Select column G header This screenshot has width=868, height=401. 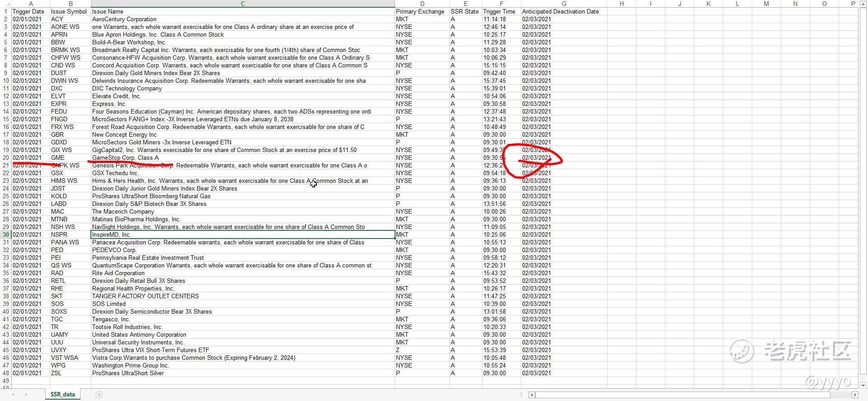pyautogui.click(x=564, y=4)
